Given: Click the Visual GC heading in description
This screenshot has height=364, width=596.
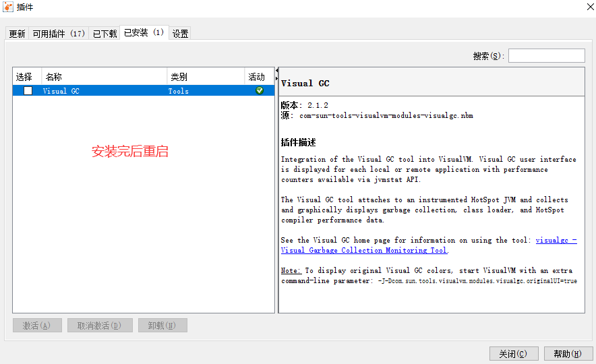Looking at the screenshot, I should 305,83.
